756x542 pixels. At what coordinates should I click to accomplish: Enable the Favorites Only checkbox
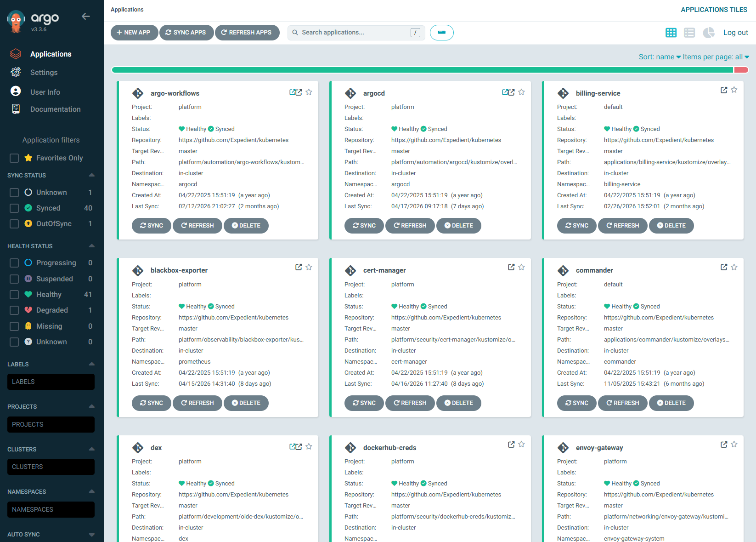[14, 158]
